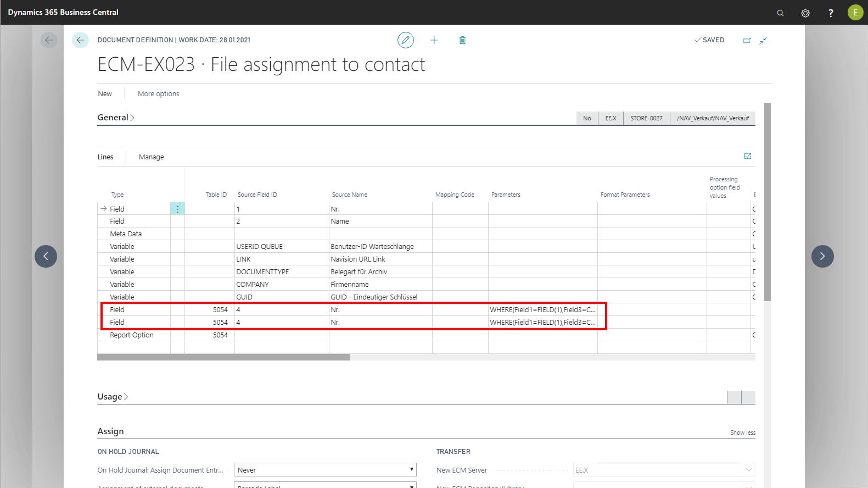Click the plus icon to add new
This screenshot has width=868, height=488.
coord(434,40)
